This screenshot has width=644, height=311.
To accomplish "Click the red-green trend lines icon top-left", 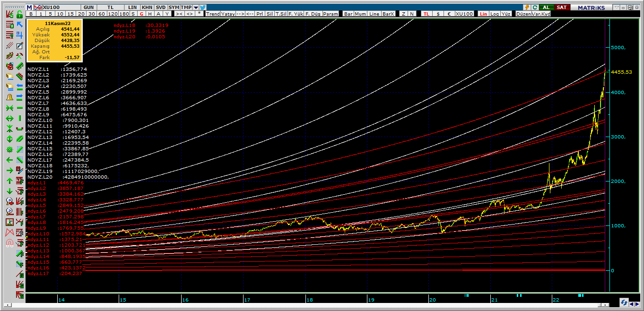I will pyautogui.click(x=9, y=14).
